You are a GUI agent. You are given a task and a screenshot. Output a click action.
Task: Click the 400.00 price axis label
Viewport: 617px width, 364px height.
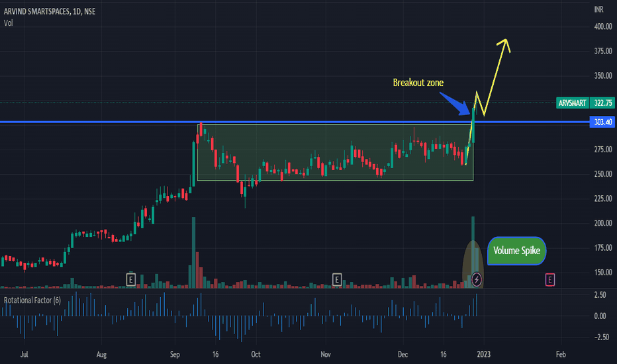tap(603, 26)
